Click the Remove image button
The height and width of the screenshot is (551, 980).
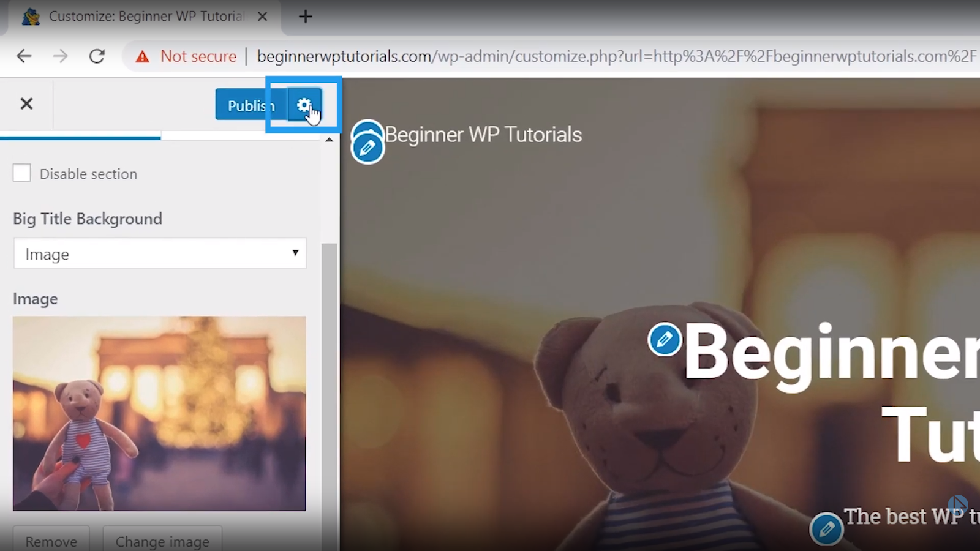[x=51, y=539]
